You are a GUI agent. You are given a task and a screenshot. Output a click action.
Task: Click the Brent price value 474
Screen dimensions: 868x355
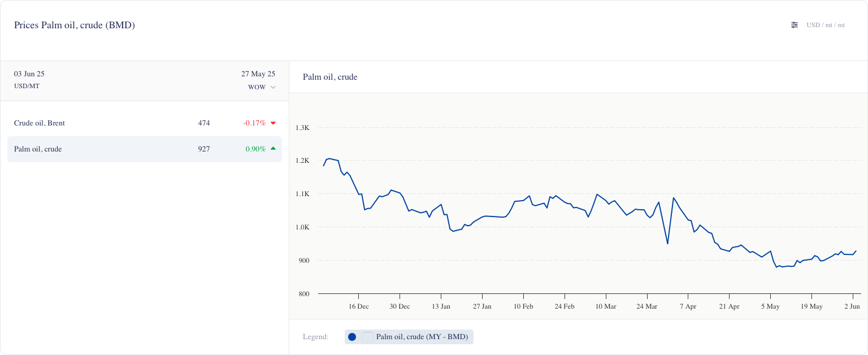coord(204,123)
